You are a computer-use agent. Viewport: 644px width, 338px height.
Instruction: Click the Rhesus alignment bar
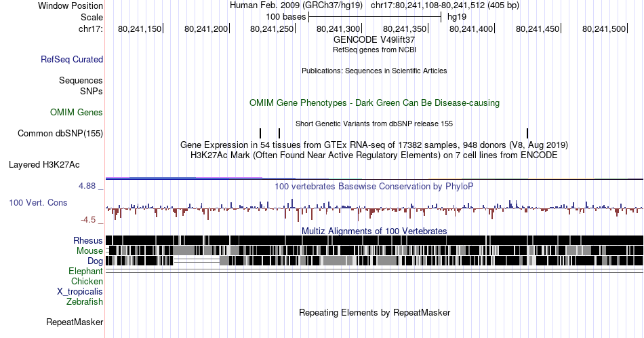pyautogui.click(x=374, y=240)
